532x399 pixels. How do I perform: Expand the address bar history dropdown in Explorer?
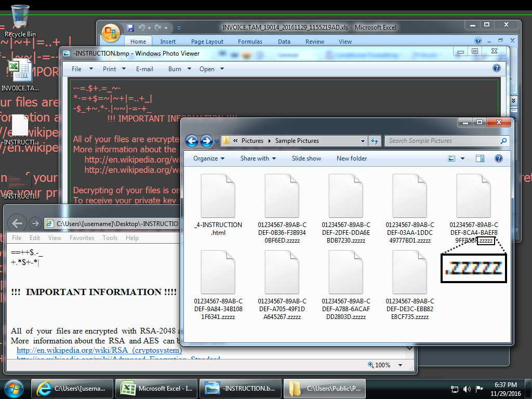[x=363, y=141]
